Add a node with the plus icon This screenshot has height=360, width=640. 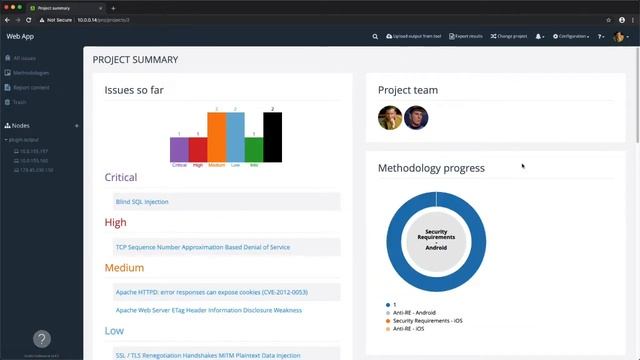[x=76, y=126]
